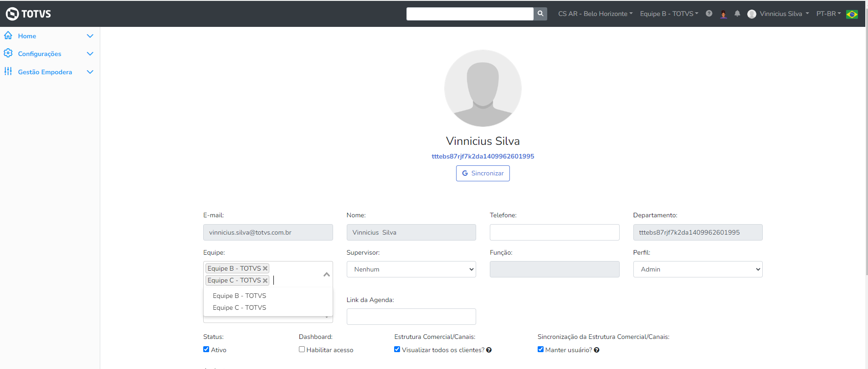The width and height of the screenshot is (868, 369).
Task: Open the PT-BR language menu
Action: [828, 14]
